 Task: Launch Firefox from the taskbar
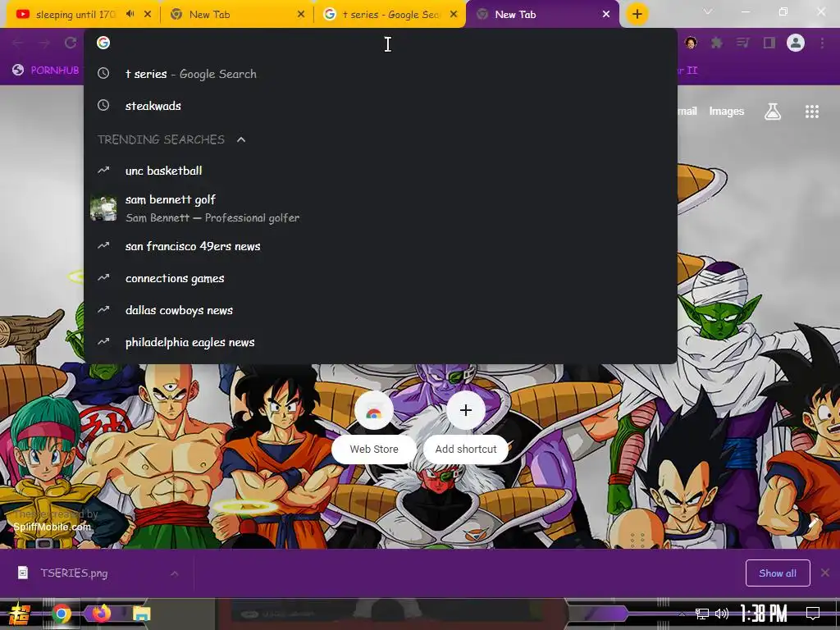coord(101,614)
